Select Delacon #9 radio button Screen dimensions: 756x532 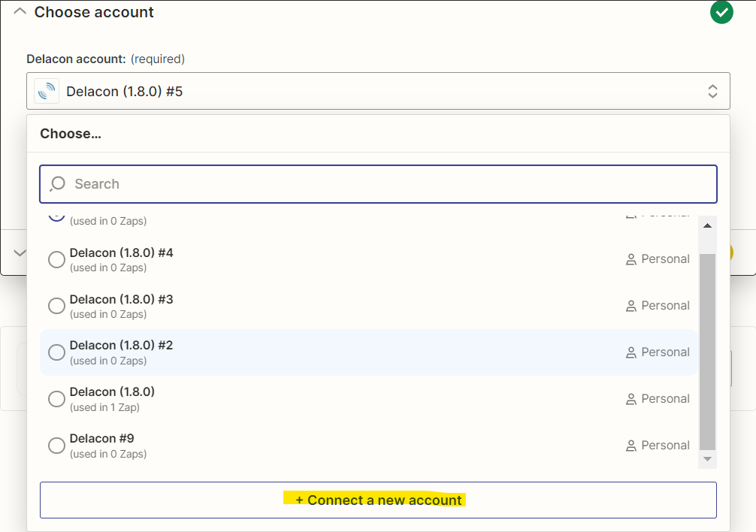(56, 446)
